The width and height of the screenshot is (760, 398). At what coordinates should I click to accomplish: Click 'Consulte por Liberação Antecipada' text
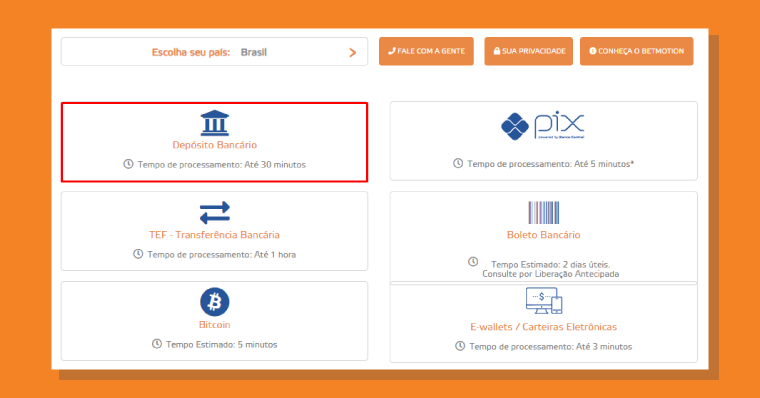[551, 274]
